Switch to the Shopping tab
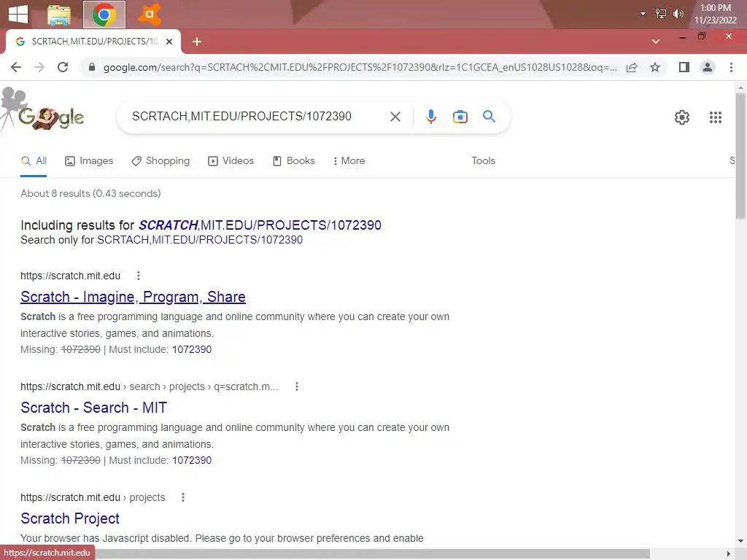Screen dimensions: 747x560 [160, 161]
